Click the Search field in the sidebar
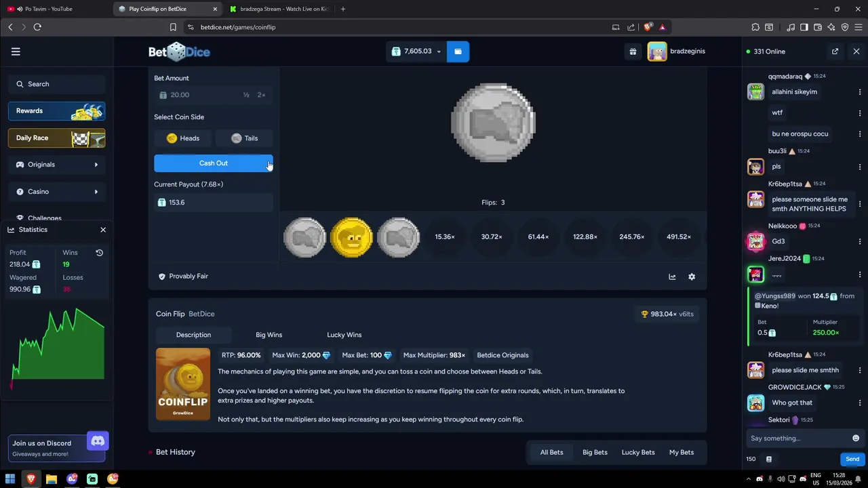 click(x=57, y=84)
